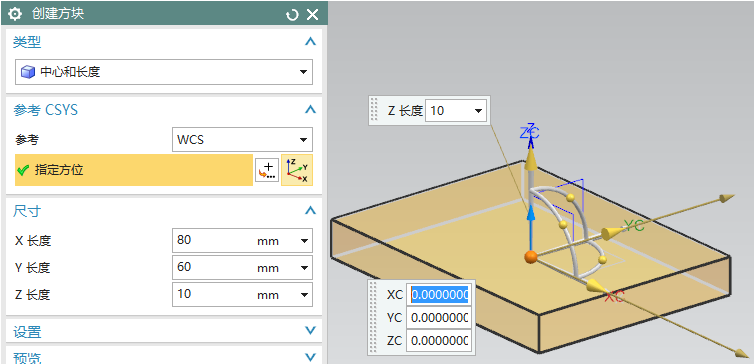This screenshot has width=754, height=364.
Task: Click the 创建方块 dialog title
Action: click(58, 13)
